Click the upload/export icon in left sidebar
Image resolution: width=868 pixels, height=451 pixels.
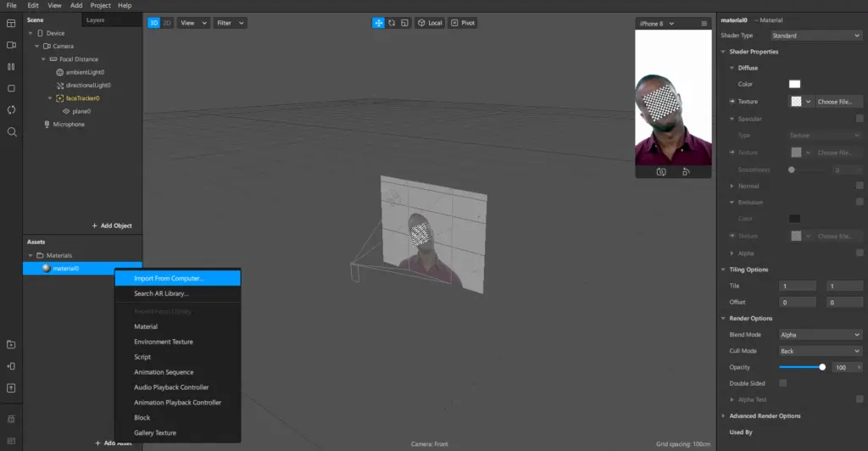coord(11,387)
